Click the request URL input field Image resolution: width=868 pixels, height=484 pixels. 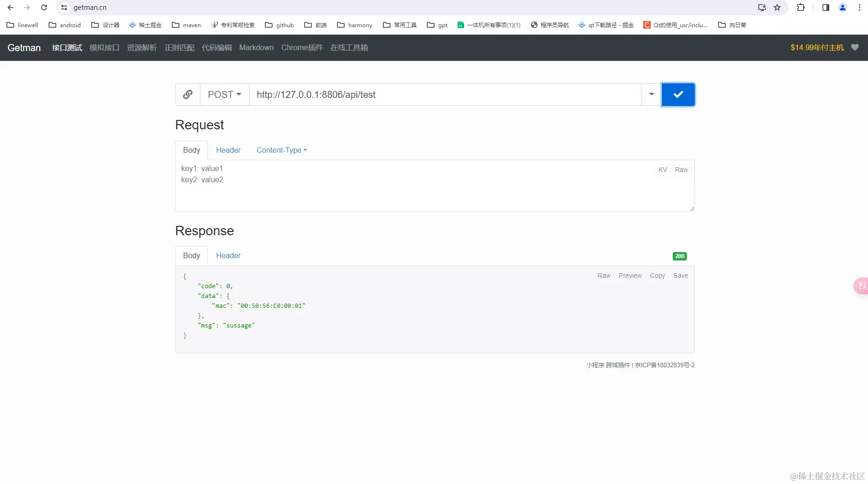(x=445, y=95)
